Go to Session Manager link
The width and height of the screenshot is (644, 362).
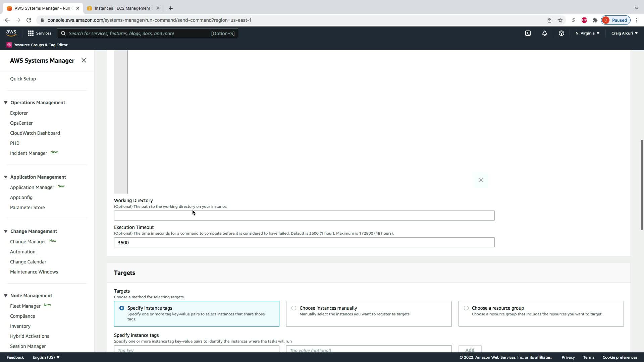pos(28,346)
